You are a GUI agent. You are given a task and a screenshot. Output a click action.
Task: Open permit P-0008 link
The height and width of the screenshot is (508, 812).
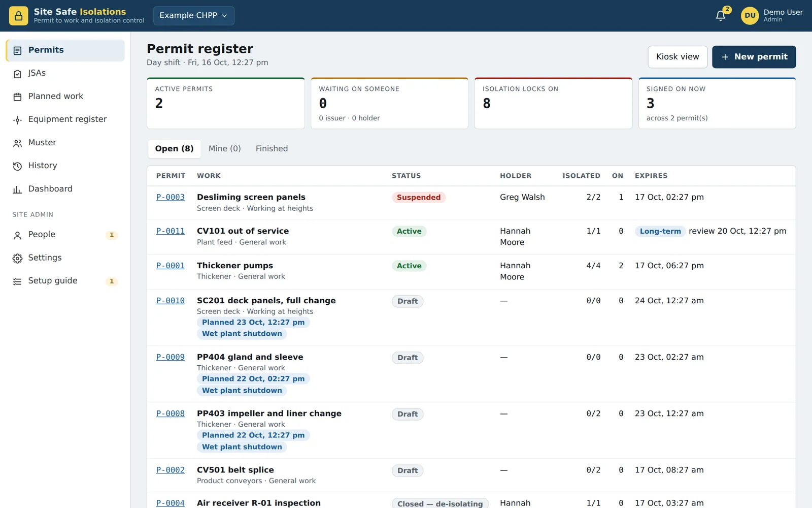pyautogui.click(x=170, y=414)
